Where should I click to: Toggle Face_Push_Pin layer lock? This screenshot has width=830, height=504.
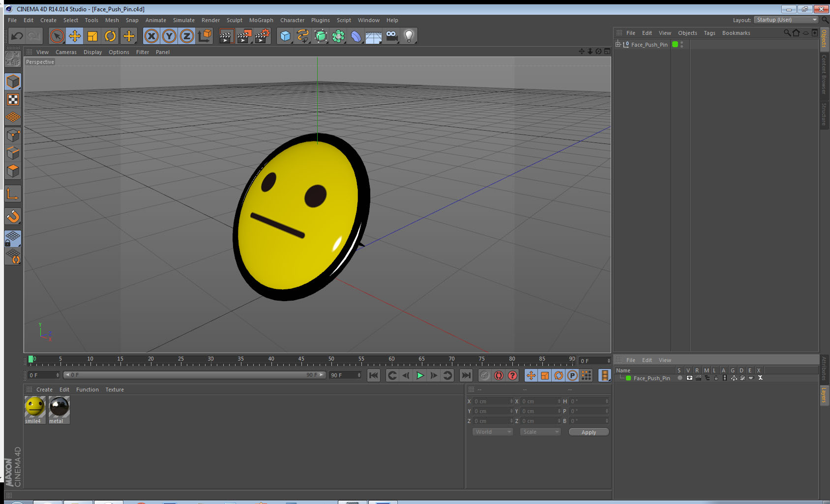[716, 378]
